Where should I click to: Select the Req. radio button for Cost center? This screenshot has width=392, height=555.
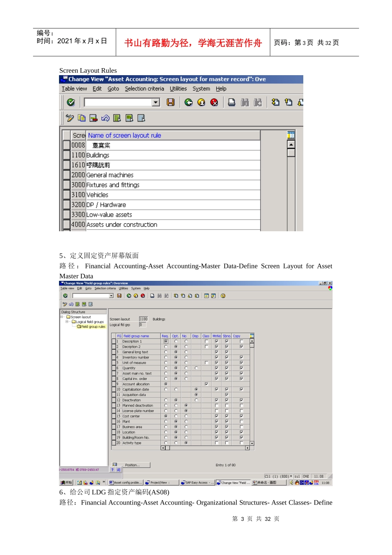[x=166, y=416]
